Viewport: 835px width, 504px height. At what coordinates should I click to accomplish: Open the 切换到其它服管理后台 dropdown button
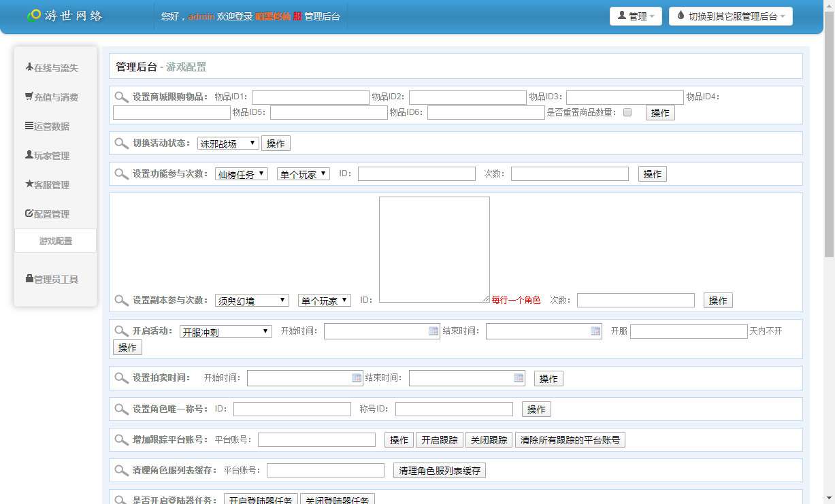click(730, 16)
